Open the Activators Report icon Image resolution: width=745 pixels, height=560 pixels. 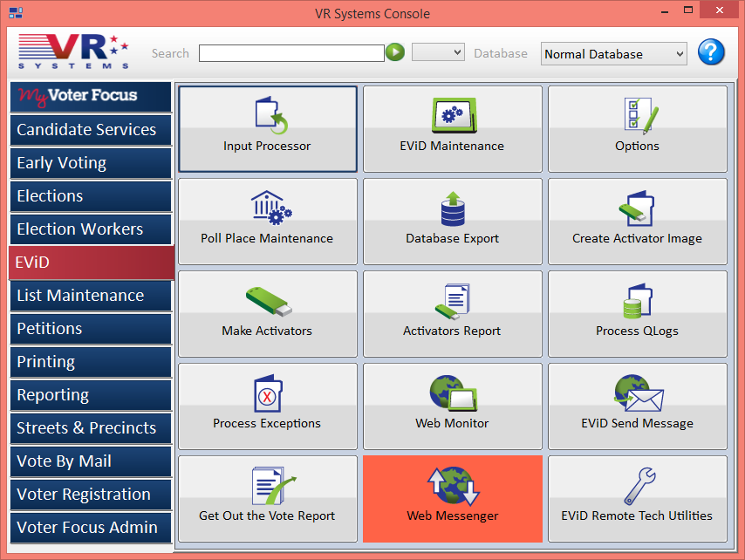pos(452,301)
